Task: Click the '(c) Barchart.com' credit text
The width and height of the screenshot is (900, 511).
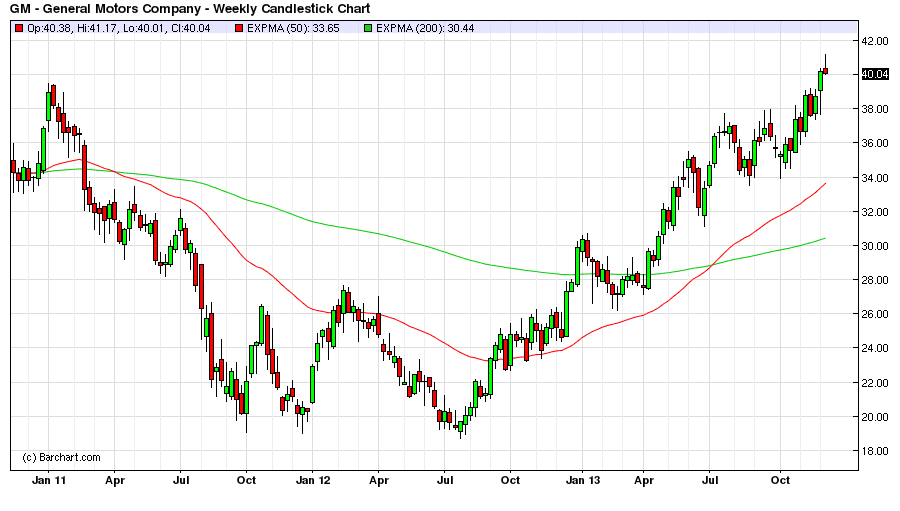Action: point(61,458)
